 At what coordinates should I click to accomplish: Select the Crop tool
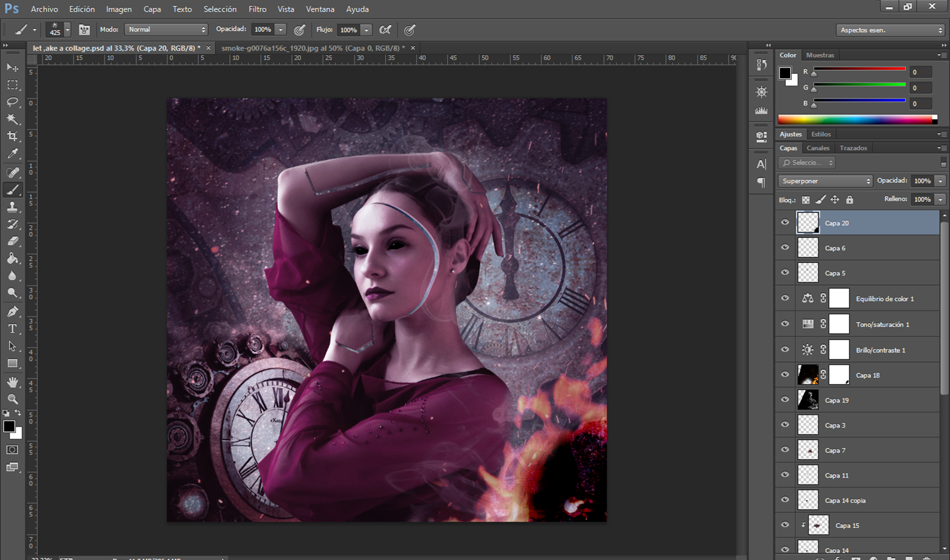click(x=13, y=137)
